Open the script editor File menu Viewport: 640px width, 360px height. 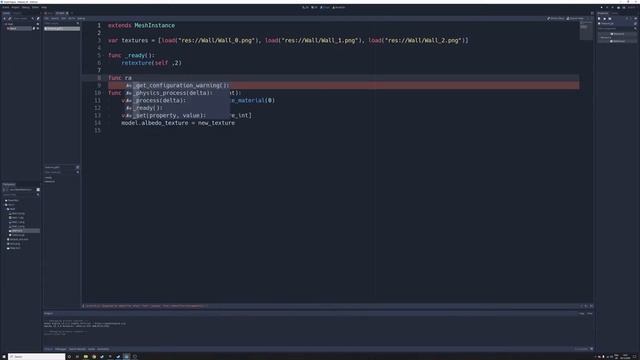coord(46,18)
